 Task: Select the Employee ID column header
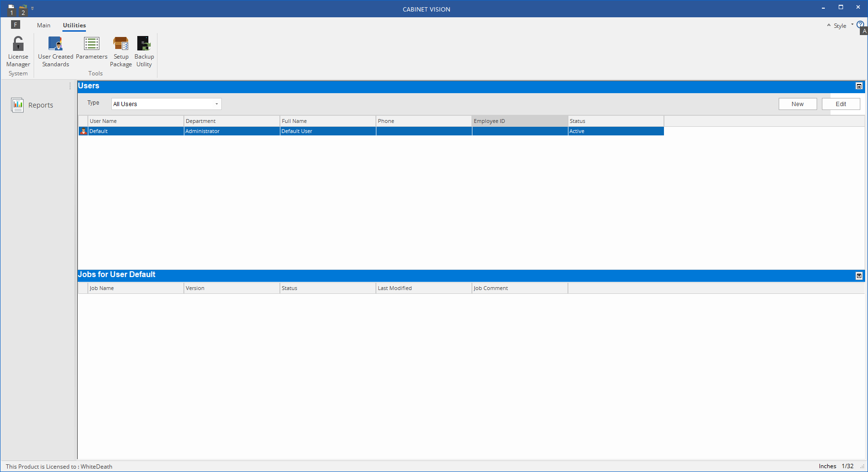[519, 121]
